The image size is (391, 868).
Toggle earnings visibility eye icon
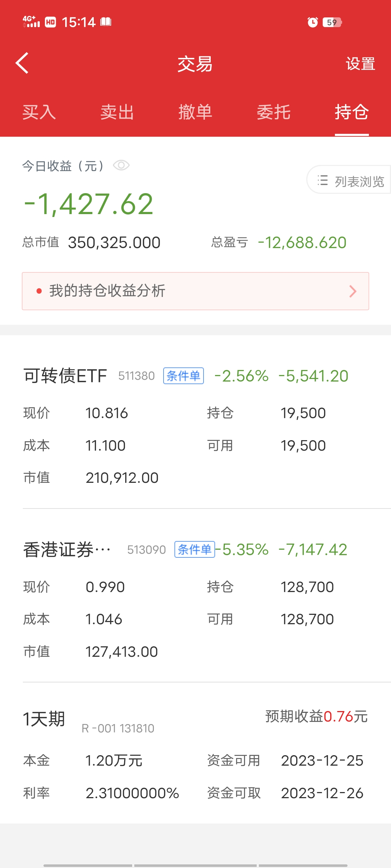(x=121, y=166)
